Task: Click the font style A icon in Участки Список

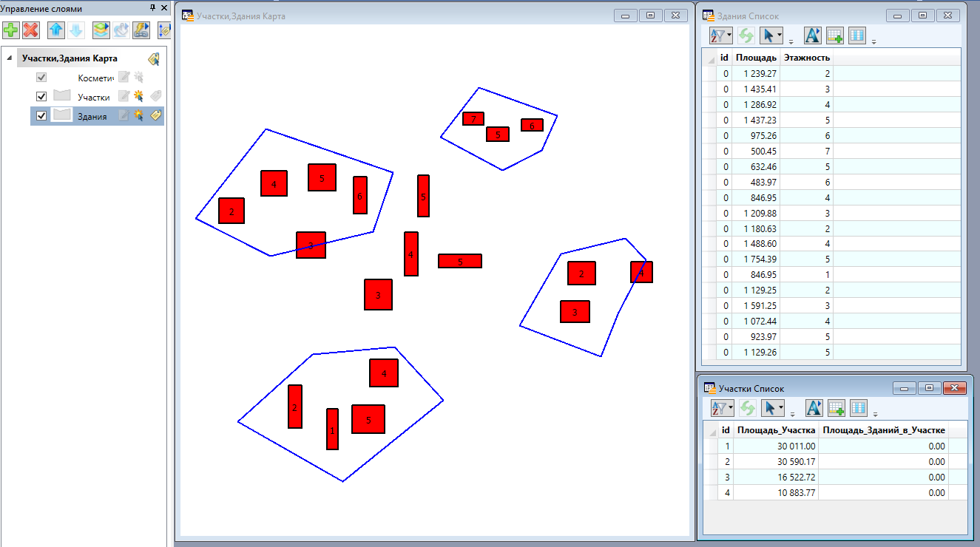Action: [x=813, y=408]
